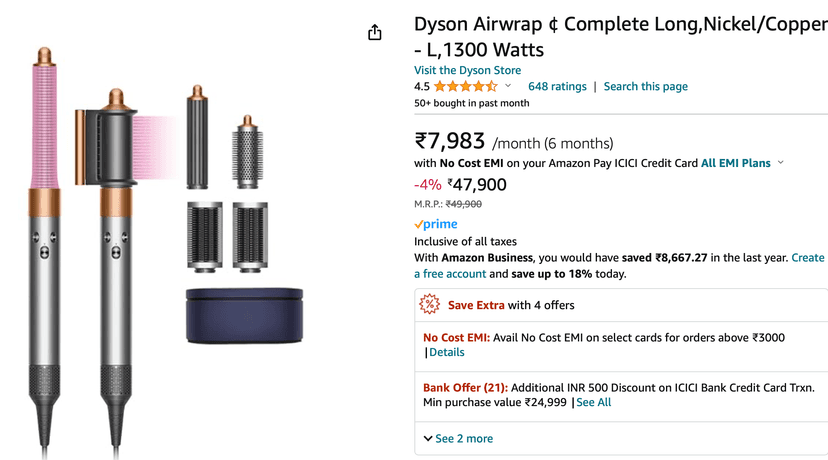Click the No Cost EMI offer heading
The width and height of the screenshot is (828, 460).
click(x=456, y=337)
